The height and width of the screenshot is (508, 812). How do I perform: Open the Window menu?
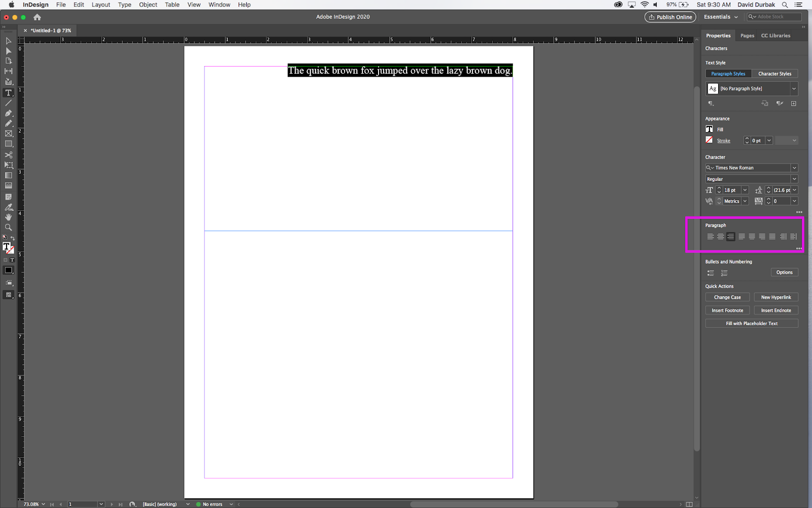point(219,5)
